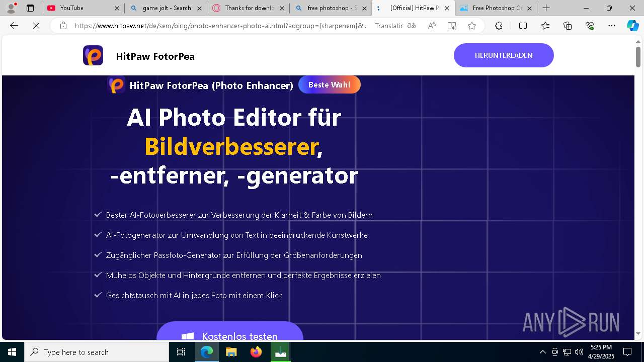Open the Windows Start menu
644x362 pixels.
coord(12,352)
